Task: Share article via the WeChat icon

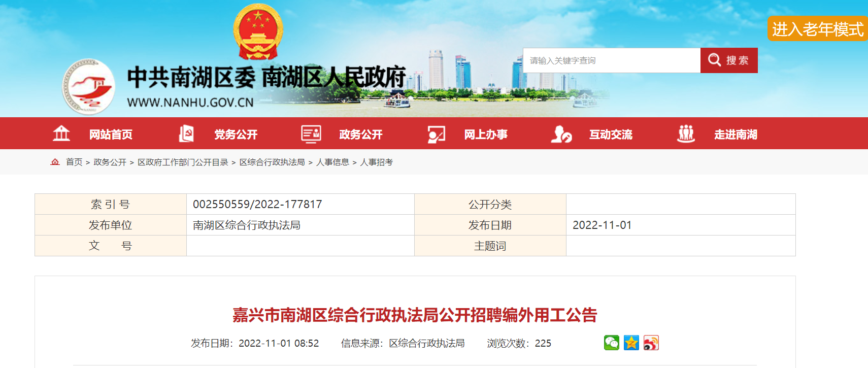Action: [612, 343]
